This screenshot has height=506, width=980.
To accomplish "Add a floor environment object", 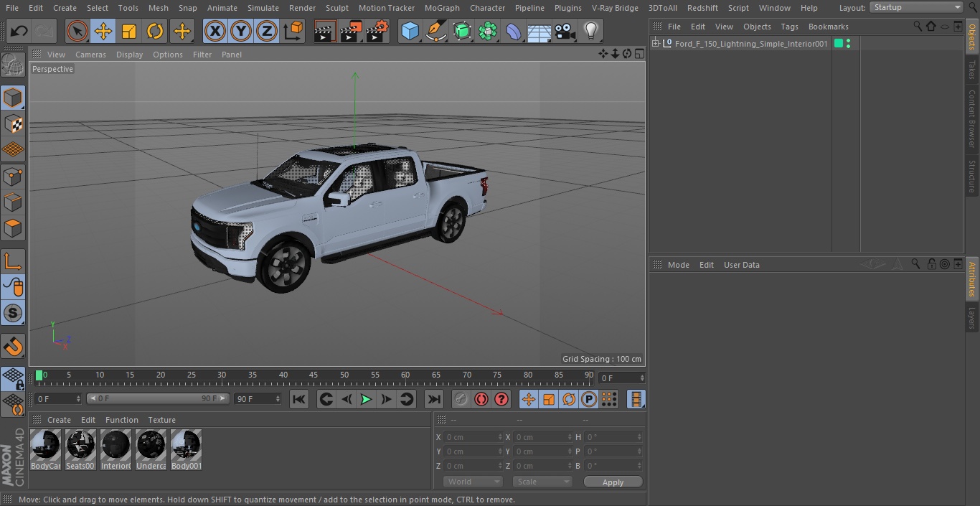I will (x=540, y=31).
